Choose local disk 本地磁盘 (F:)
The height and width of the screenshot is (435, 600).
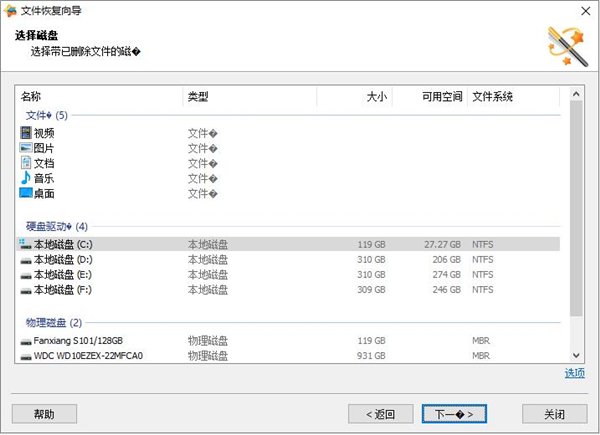[x=62, y=289]
